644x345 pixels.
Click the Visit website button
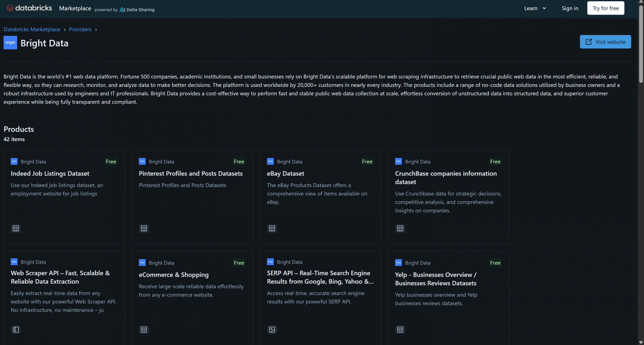(x=605, y=42)
